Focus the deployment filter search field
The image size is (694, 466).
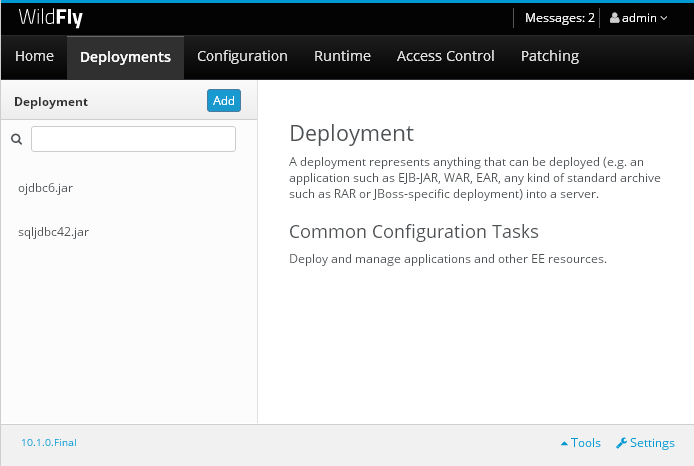coord(133,139)
